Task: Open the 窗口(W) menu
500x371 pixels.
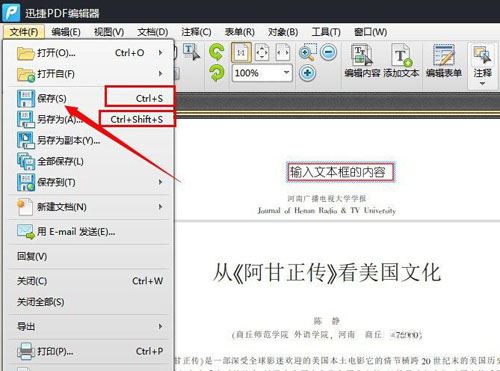Action: [x=370, y=32]
